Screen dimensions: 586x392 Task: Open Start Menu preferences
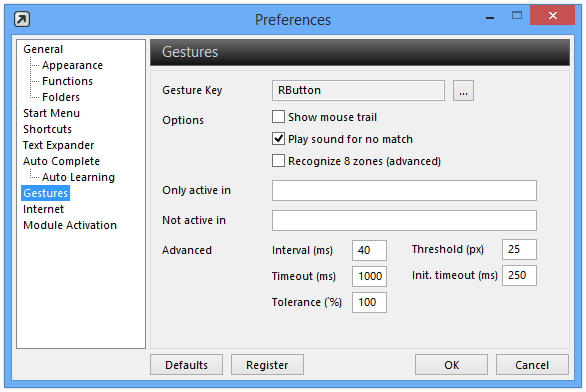click(51, 113)
